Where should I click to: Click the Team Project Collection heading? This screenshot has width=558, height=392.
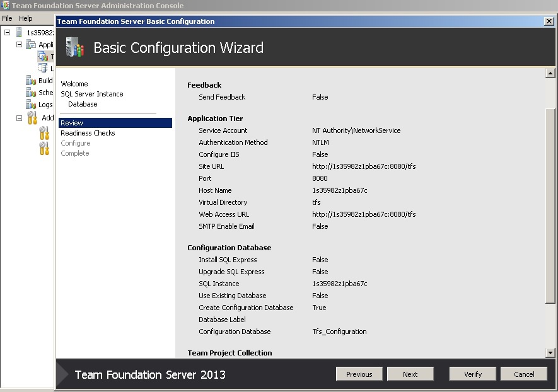pyautogui.click(x=230, y=353)
